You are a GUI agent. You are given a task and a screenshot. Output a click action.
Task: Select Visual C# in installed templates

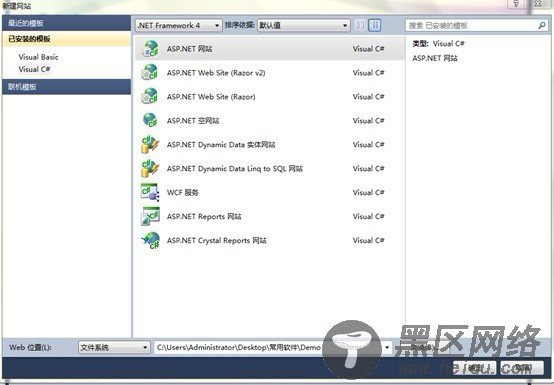(34, 69)
